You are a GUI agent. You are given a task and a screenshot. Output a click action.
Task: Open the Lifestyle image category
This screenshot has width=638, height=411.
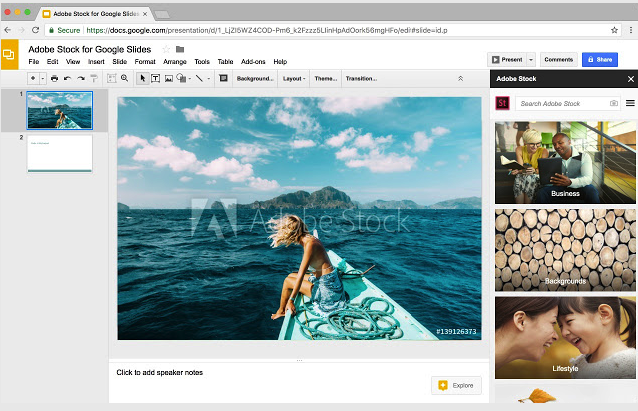pos(565,338)
